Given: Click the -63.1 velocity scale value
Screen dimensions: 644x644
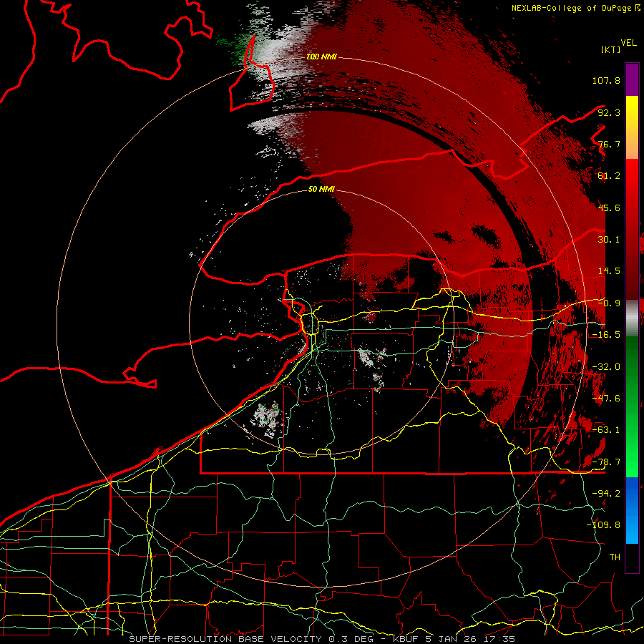Looking at the screenshot, I should [x=606, y=430].
